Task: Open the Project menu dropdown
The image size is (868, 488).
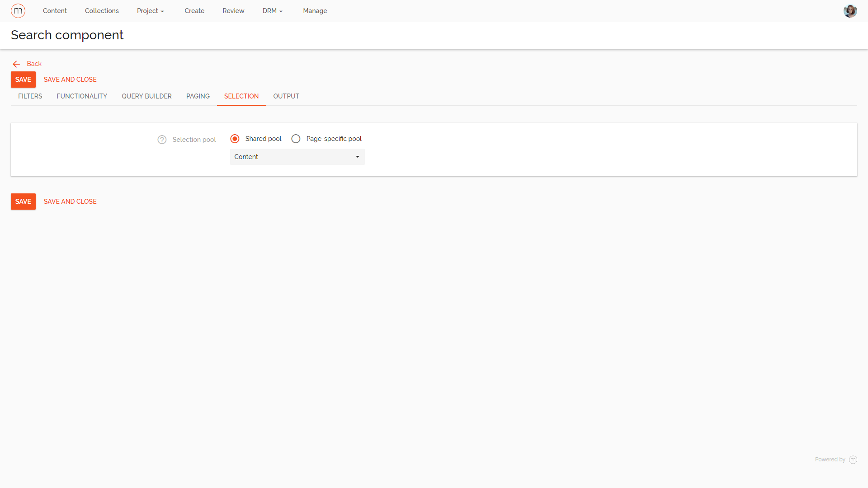Action: click(x=150, y=10)
